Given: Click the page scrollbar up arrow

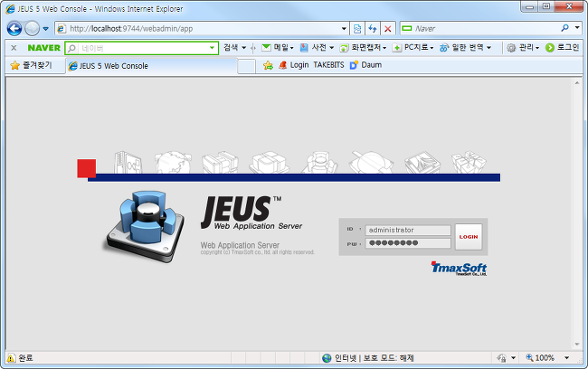Looking at the screenshot, I should (577, 83).
